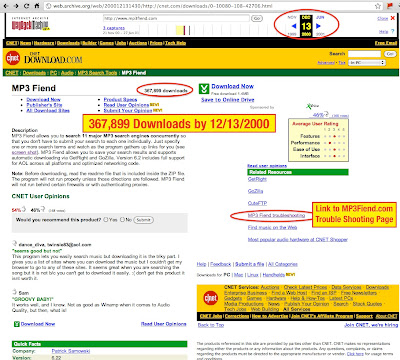Submit the recommendation with Submit button

coord(144,220)
